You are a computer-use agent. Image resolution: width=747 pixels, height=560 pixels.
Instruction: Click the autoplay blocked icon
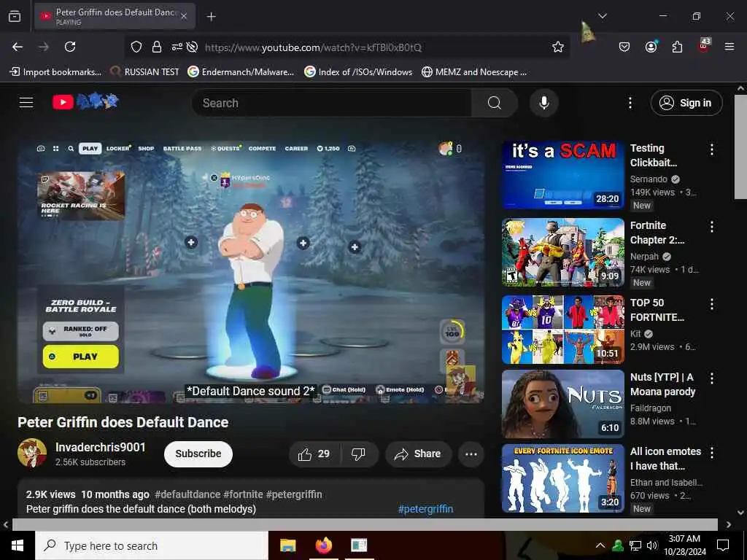(x=192, y=47)
